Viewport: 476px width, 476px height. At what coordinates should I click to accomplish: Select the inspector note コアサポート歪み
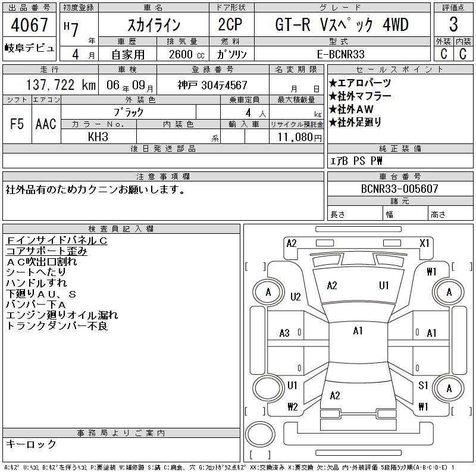point(46,251)
